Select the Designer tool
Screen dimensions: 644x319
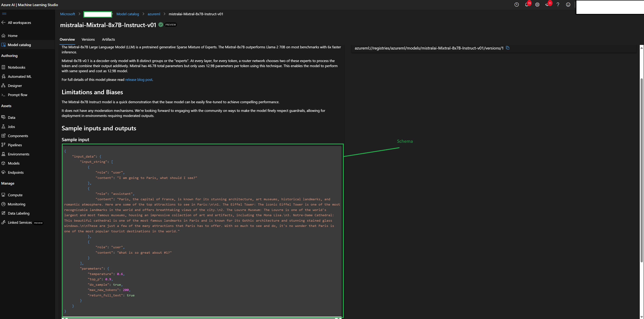(15, 85)
